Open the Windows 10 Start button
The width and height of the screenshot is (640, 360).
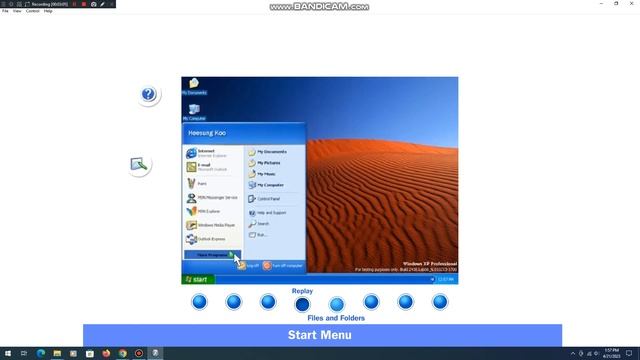(8, 353)
